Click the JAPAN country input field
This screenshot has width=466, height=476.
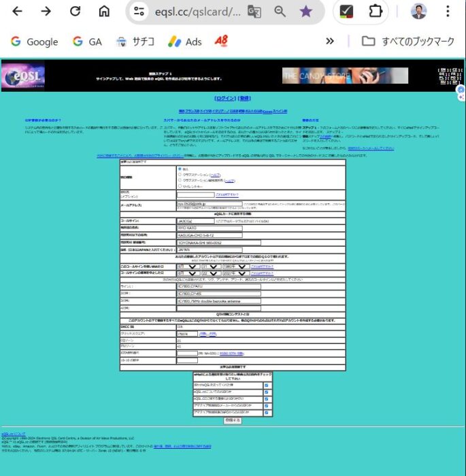coord(209,250)
